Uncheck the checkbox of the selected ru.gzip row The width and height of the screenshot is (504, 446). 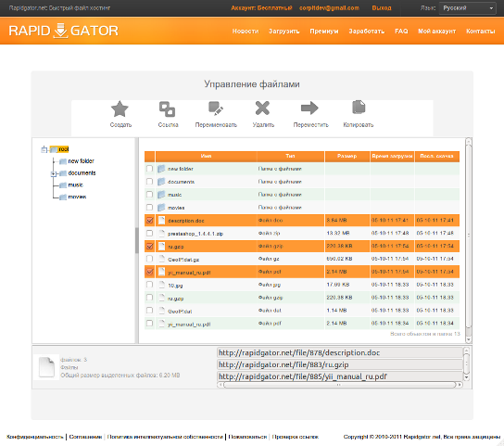[149, 246]
